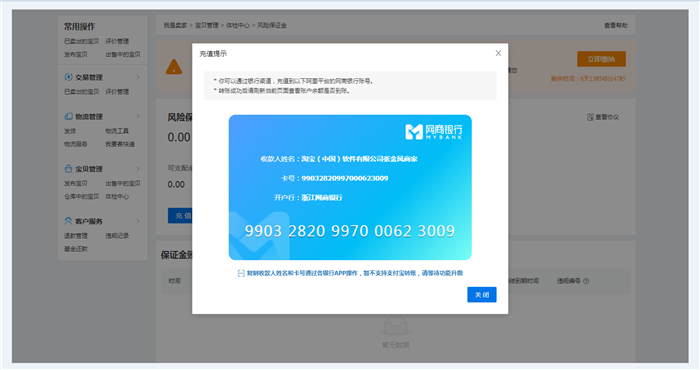Click the 时间 column header

click(175, 281)
